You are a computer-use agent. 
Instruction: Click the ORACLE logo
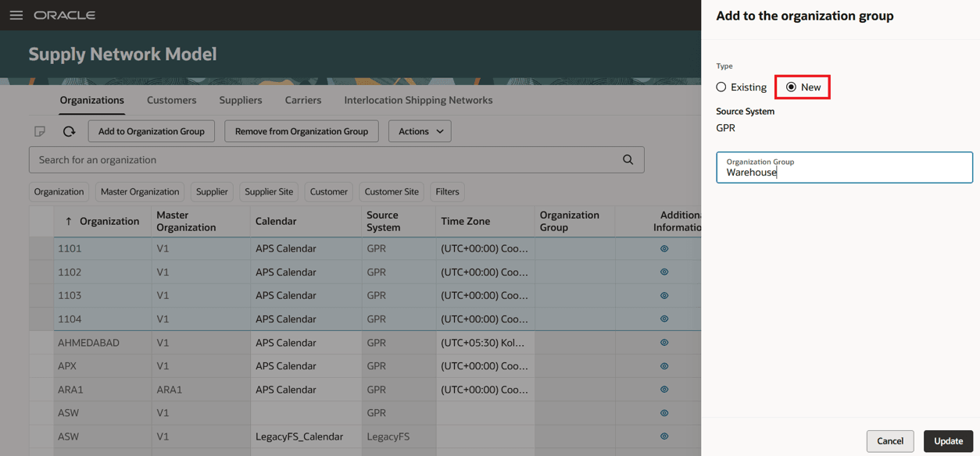(65, 14)
